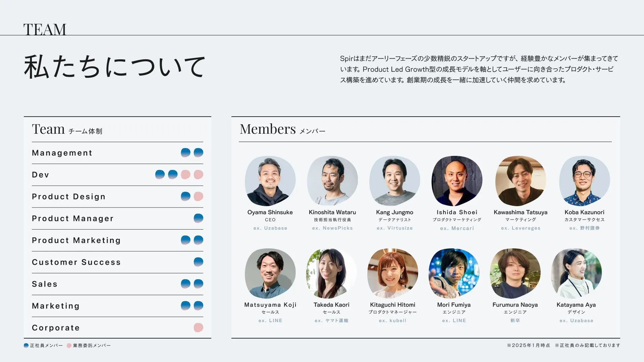Click the blue dot in Product Design row
The width and height of the screenshot is (644, 362).
[x=185, y=196]
